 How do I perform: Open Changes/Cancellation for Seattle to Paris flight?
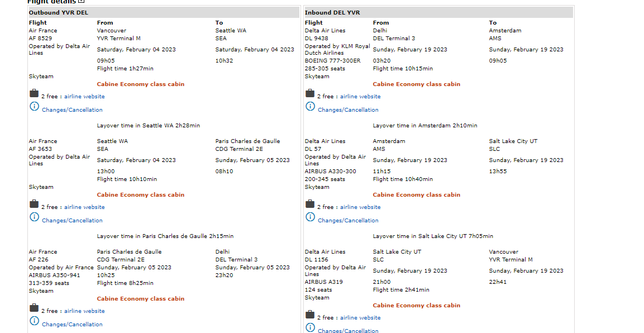click(72, 221)
